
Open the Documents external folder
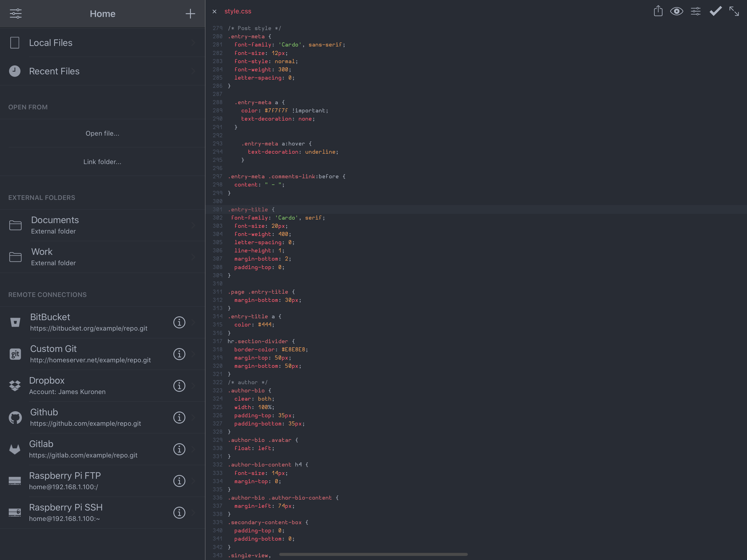tap(102, 225)
